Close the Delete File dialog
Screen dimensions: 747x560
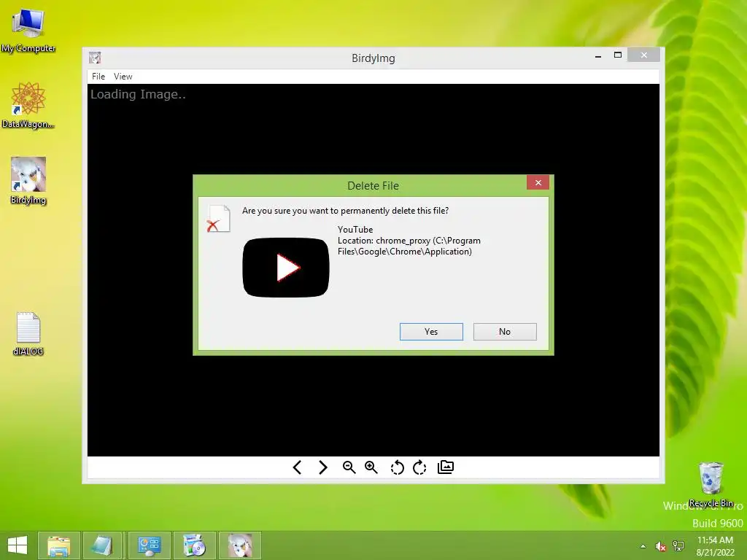pos(538,182)
